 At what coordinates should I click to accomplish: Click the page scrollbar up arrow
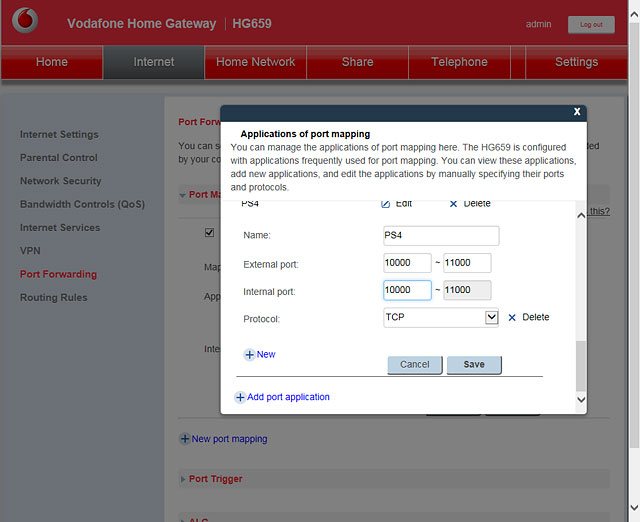pos(634,15)
